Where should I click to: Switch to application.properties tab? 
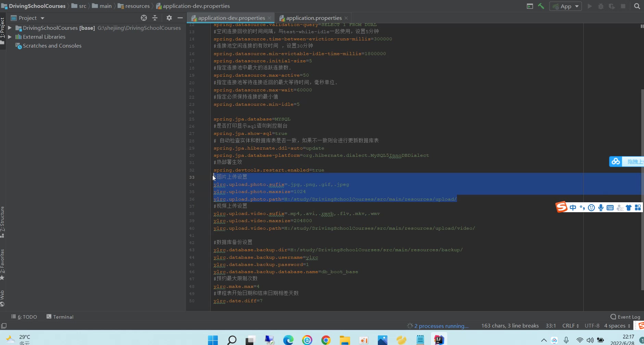tap(313, 18)
